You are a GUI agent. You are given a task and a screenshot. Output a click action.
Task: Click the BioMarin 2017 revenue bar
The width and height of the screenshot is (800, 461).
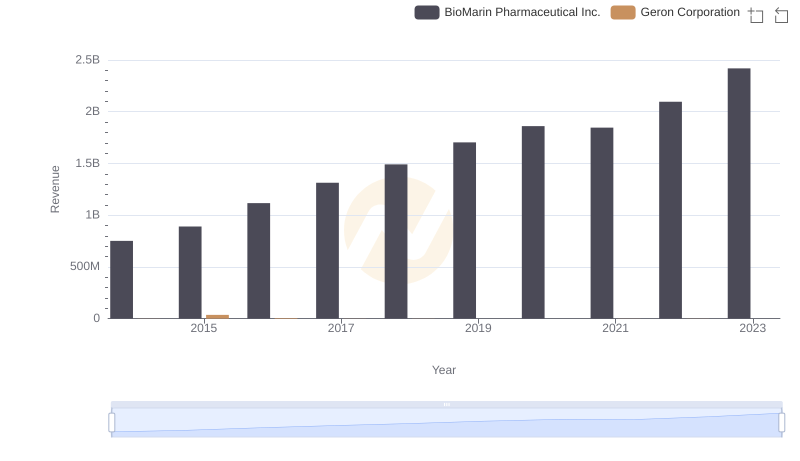click(327, 250)
